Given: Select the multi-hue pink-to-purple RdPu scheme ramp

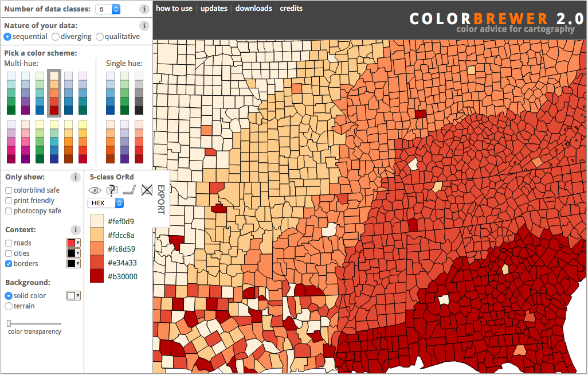Looking at the screenshot, I should pos(25,142).
